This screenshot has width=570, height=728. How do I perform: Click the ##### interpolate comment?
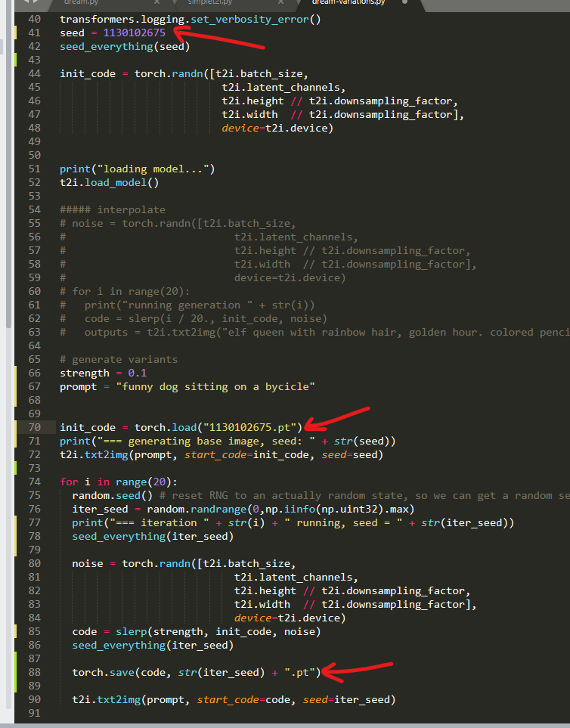tap(113, 209)
